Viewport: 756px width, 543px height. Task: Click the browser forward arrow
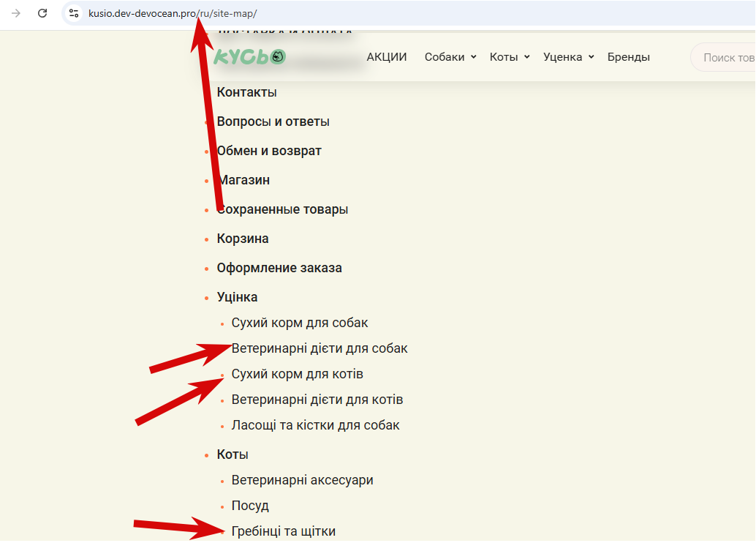[16, 13]
